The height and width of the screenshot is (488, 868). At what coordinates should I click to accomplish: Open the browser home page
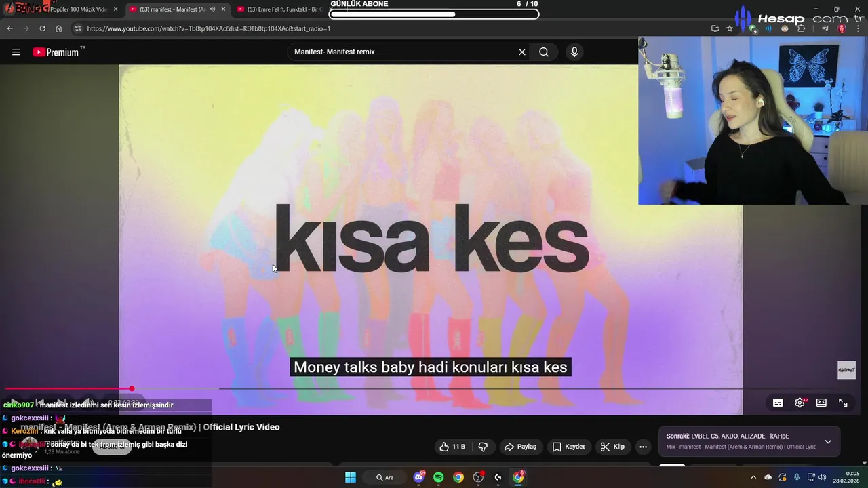58,28
